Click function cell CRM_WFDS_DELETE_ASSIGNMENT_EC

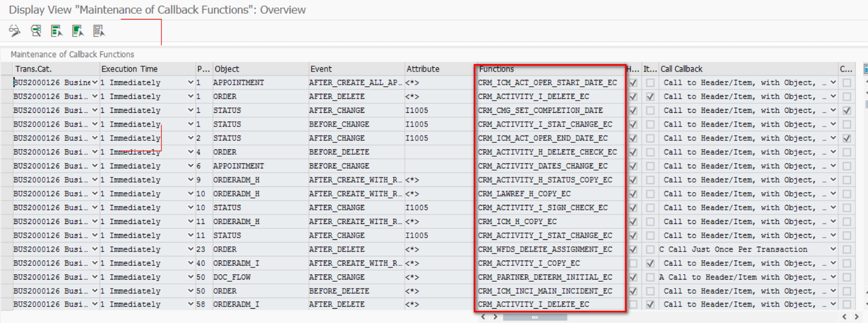(550, 249)
